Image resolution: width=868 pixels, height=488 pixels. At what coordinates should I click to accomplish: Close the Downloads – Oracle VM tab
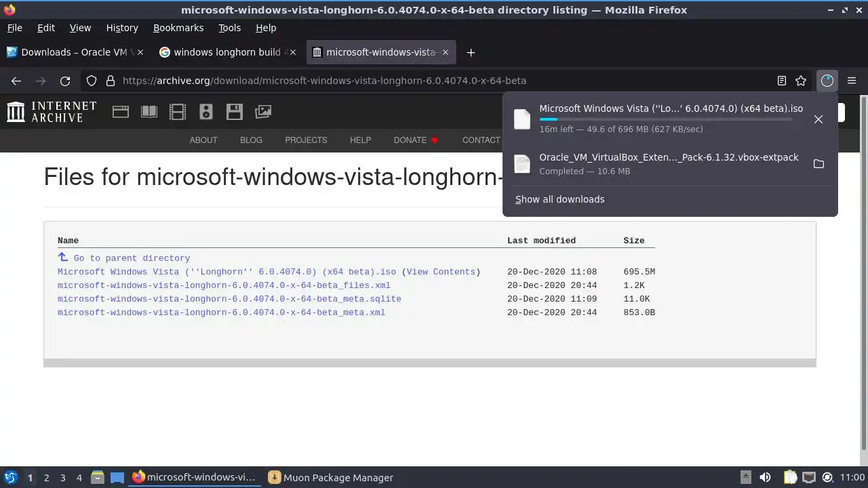tap(141, 52)
